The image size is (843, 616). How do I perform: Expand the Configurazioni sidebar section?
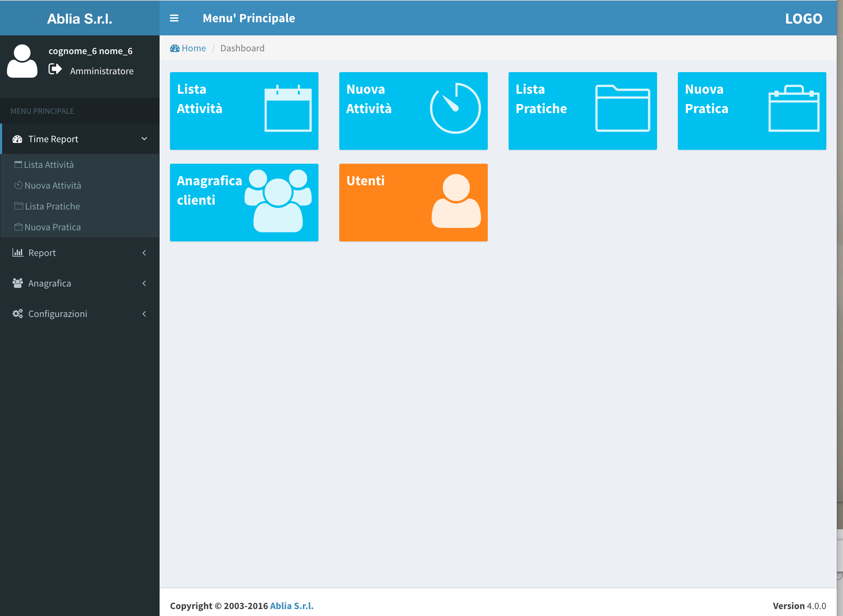(58, 314)
